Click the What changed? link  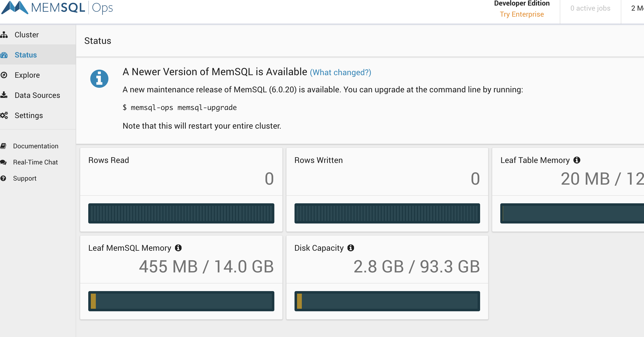(x=340, y=72)
